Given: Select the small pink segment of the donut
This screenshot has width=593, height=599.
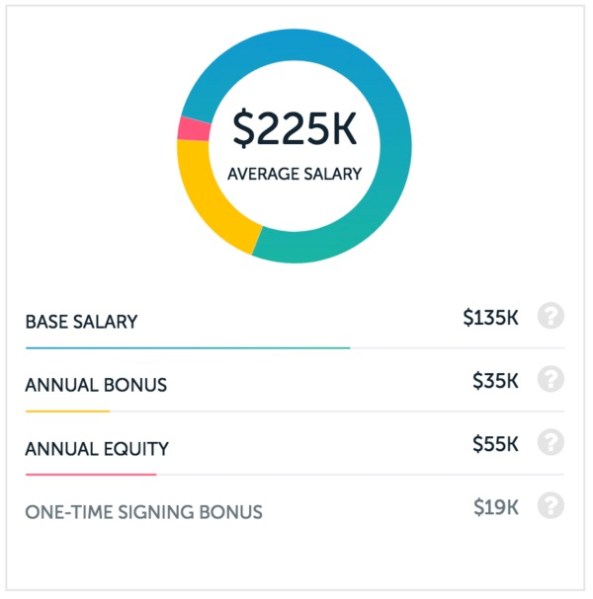Looking at the screenshot, I should [x=194, y=129].
